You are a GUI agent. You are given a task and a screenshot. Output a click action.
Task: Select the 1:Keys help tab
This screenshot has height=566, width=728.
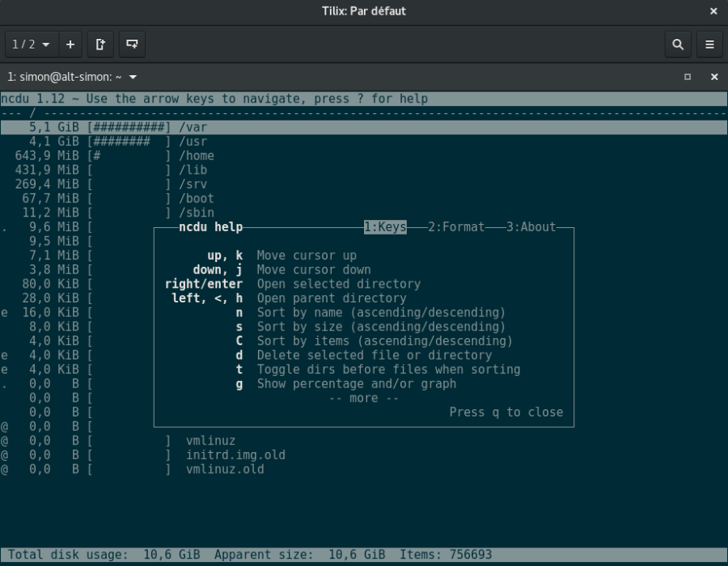pyautogui.click(x=385, y=227)
